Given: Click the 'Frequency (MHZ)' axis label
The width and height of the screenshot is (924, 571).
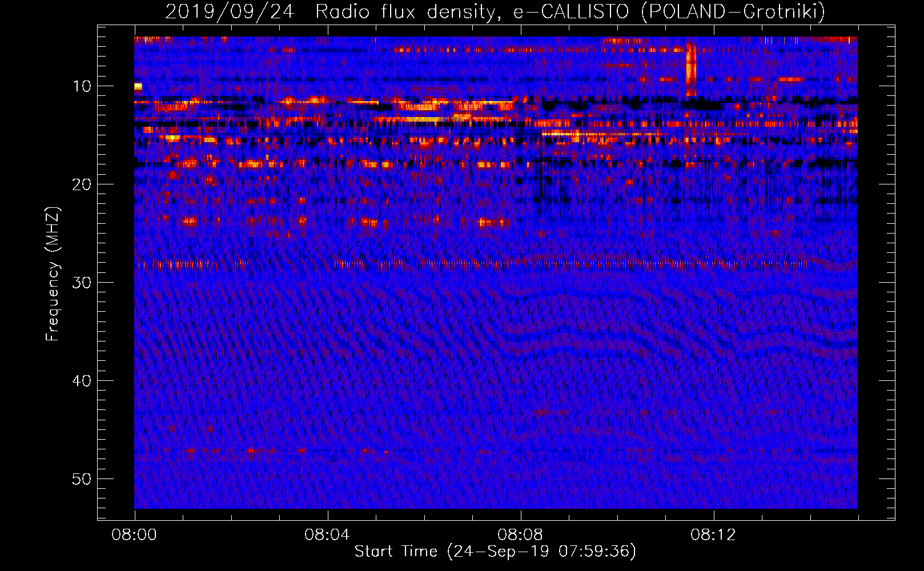Looking at the screenshot, I should click(x=53, y=274).
